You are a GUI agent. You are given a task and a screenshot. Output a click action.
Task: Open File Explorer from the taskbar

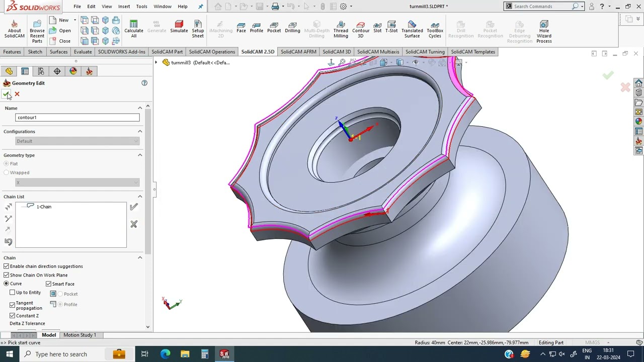click(185, 354)
